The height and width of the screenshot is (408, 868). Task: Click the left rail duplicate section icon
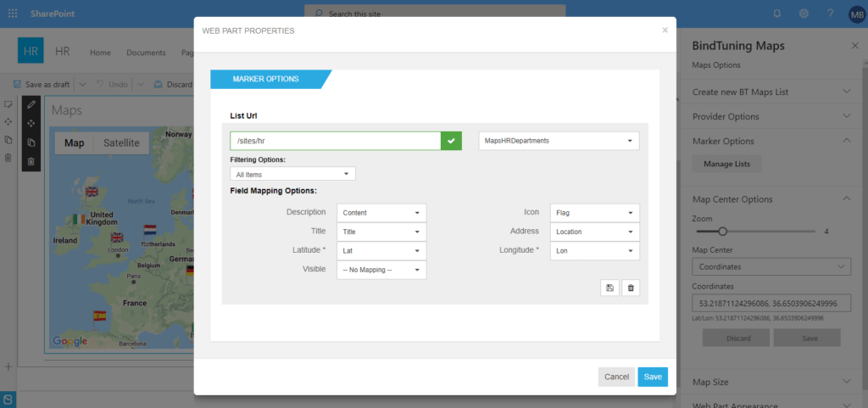coord(8,139)
